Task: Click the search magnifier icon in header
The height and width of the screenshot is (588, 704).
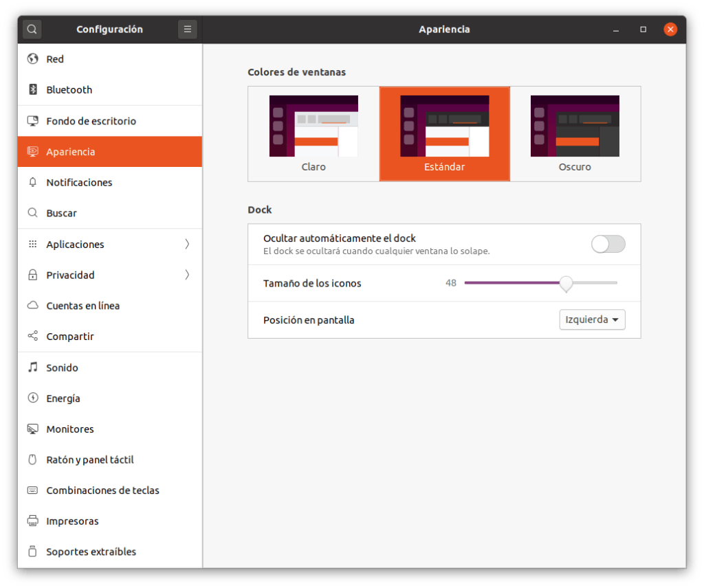Action: point(32,30)
